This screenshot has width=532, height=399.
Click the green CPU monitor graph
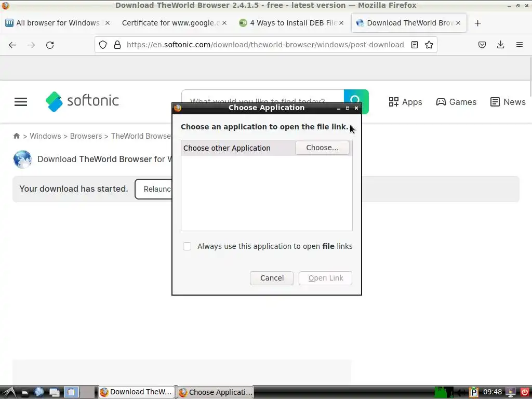coord(444,392)
